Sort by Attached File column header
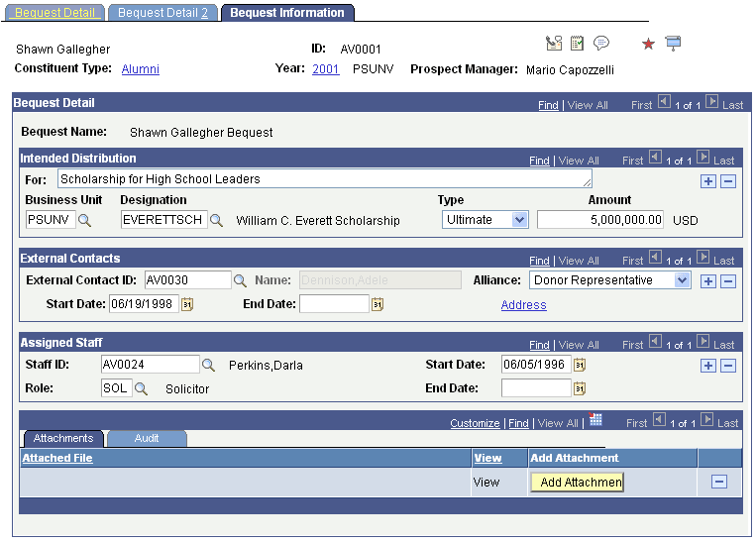The height and width of the screenshot is (542, 756). (57, 458)
